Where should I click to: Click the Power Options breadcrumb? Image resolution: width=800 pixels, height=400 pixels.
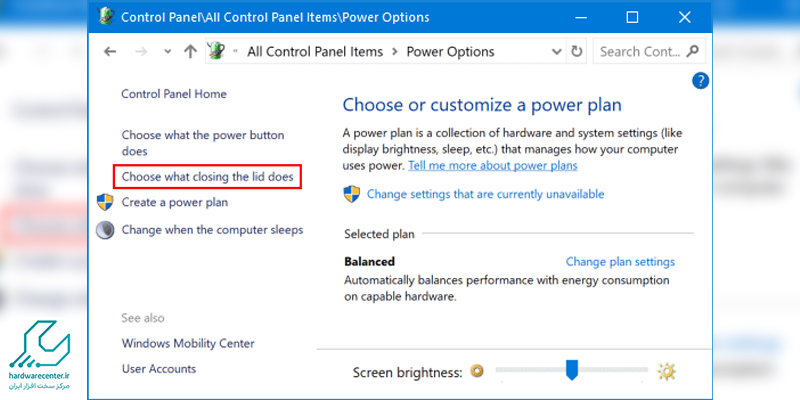450,51
